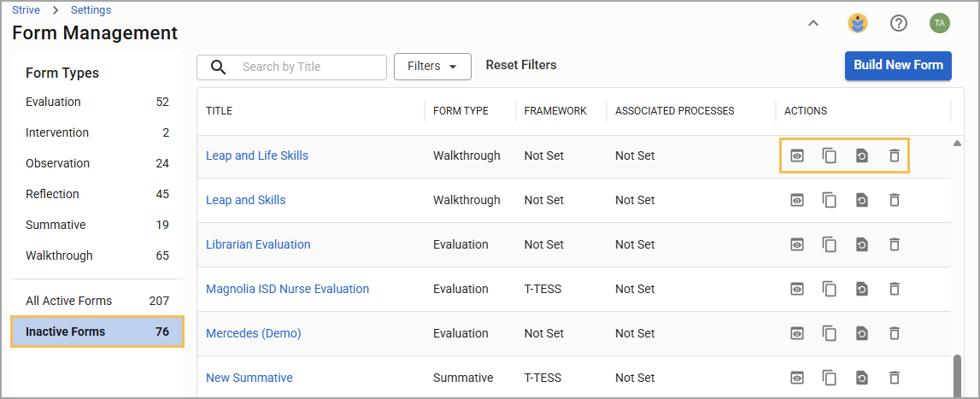Select the Reflection form type
This screenshot has height=399, width=980.
[x=97, y=194]
